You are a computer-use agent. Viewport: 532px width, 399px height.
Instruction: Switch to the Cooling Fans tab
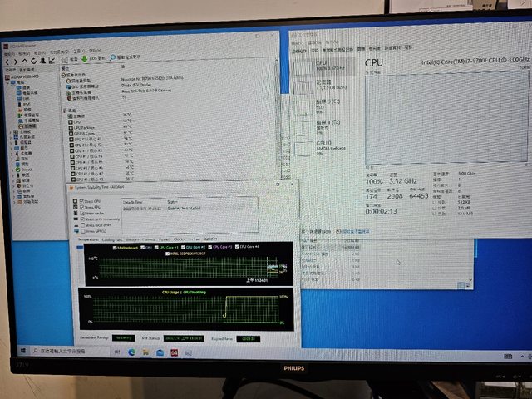tap(112, 239)
